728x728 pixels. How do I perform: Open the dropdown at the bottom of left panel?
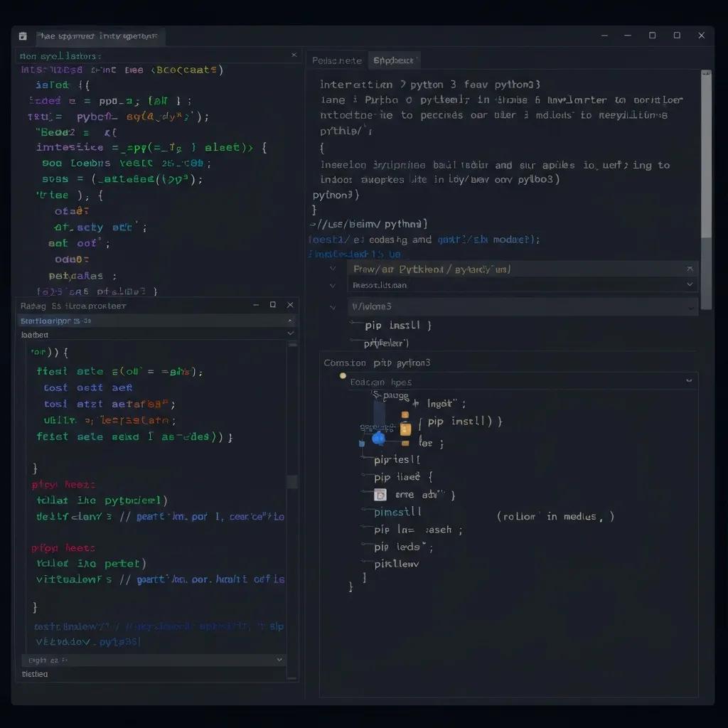pyautogui.click(x=279, y=660)
